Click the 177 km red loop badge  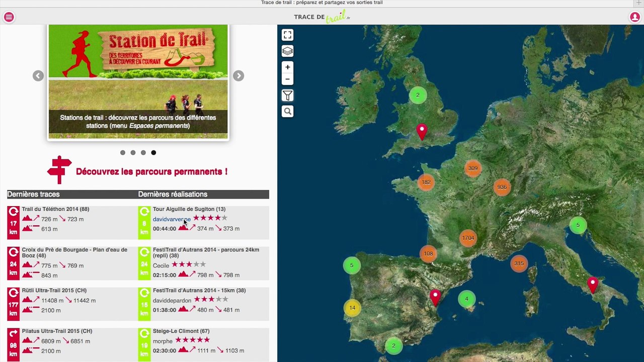[x=13, y=304]
